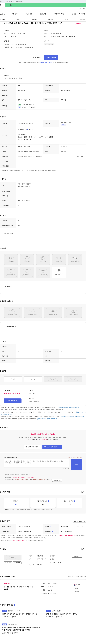The height and width of the screenshot is (644, 86).
Task: Click the 장애인용 주차장 icon
Action: [x=13, y=312]
